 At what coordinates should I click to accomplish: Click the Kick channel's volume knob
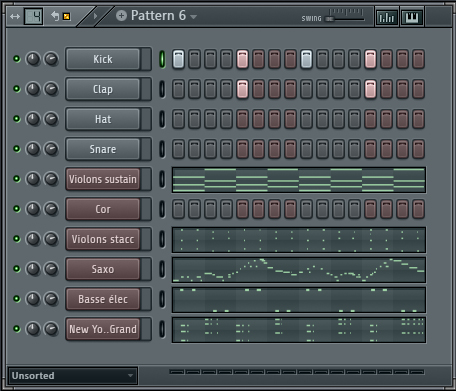click(51, 59)
